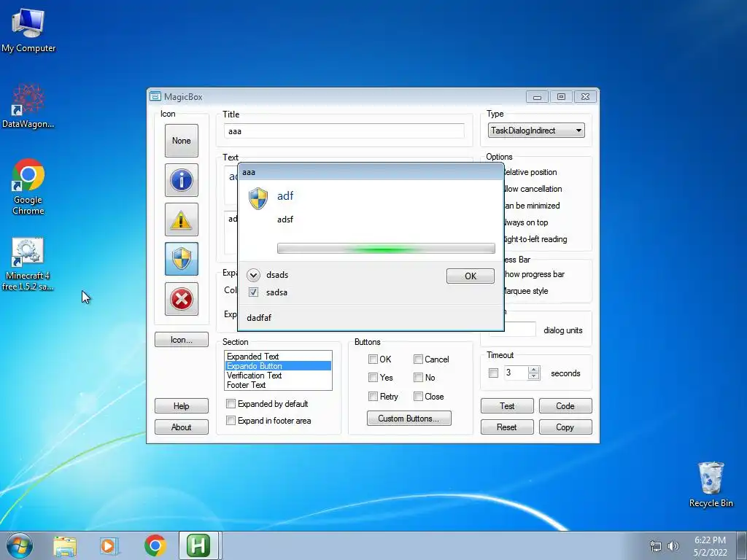Increase timeout seconds with up arrow
Viewport: 747px width, 560px height.
pyautogui.click(x=534, y=369)
